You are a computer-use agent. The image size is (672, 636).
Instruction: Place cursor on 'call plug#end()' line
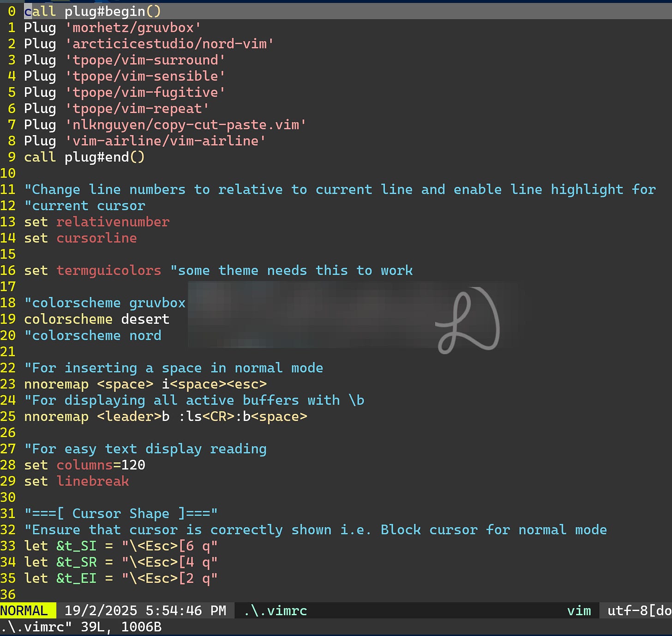(84, 157)
